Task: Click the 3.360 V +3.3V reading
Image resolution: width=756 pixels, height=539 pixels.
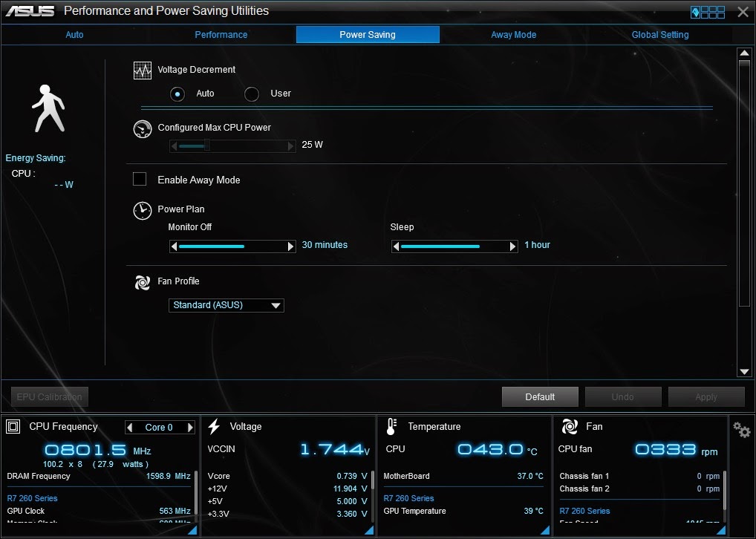Action: pos(352,514)
